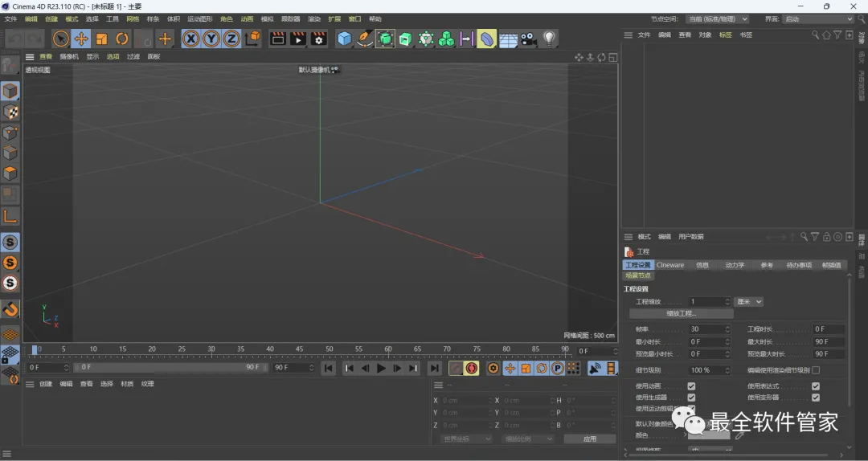Open Edit Render Settings icon
The width and height of the screenshot is (868, 461).
(319, 39)
